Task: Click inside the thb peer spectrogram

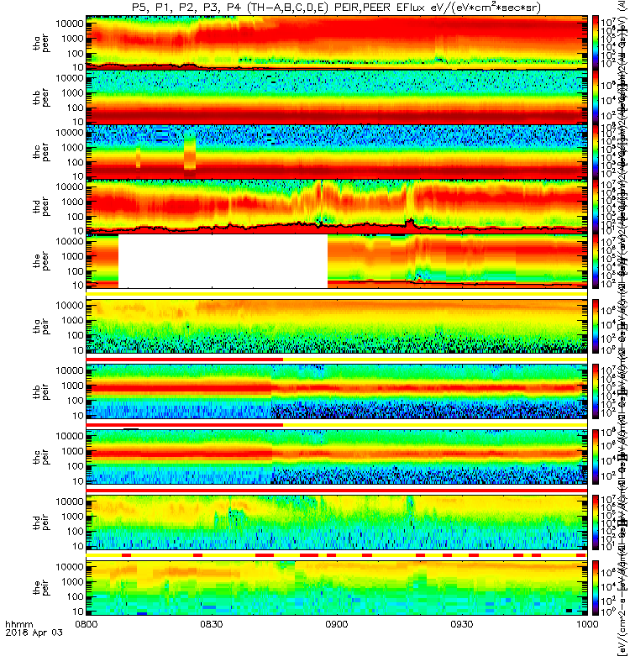Action: [337, 97]
